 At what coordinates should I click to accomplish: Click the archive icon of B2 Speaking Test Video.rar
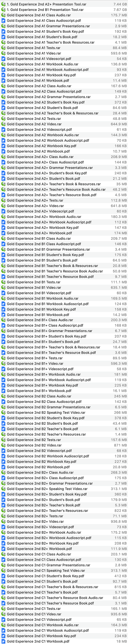tap(3, 413)
